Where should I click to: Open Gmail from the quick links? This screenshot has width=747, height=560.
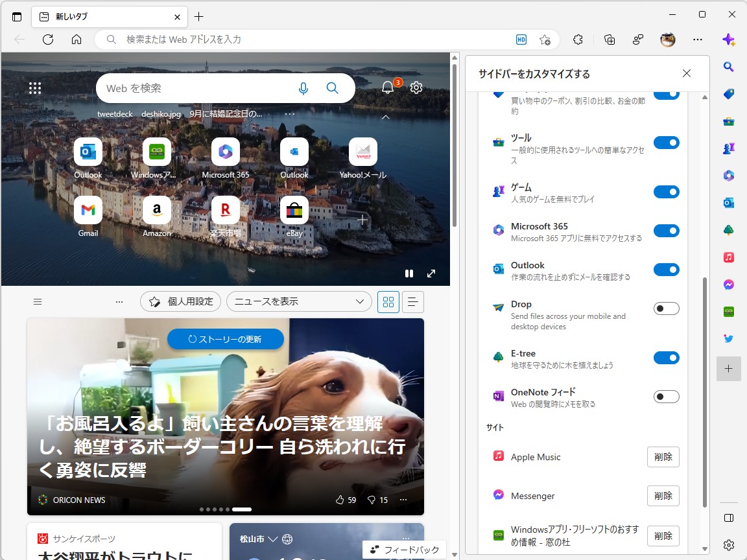tap(88, 211)
